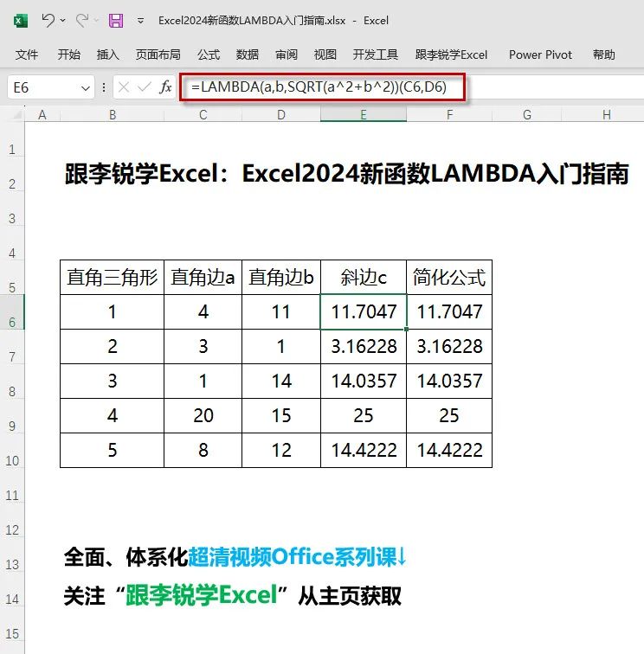Open the 文件 menu
This screenshot has height=654, width=644.
coord(27,54)
